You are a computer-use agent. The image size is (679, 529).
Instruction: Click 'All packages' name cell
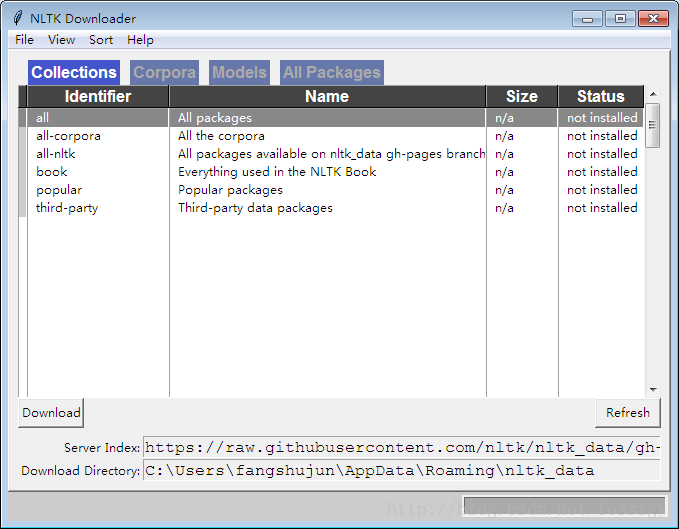click(215, 118)
